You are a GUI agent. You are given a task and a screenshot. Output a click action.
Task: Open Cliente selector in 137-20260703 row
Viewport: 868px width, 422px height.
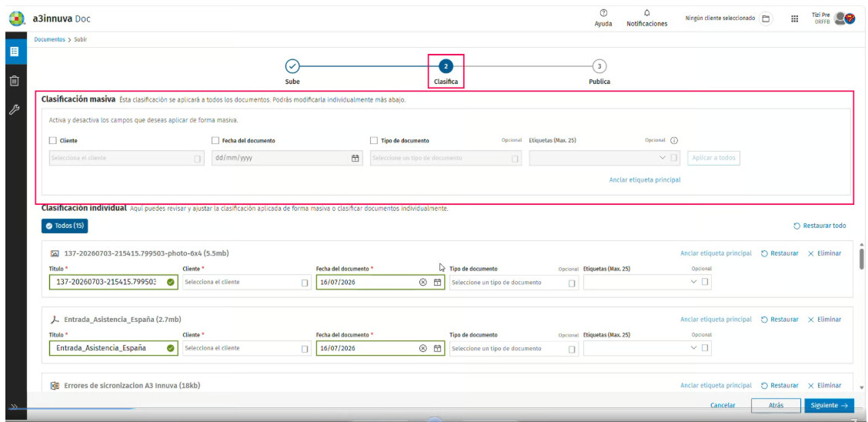pos(246,283)
